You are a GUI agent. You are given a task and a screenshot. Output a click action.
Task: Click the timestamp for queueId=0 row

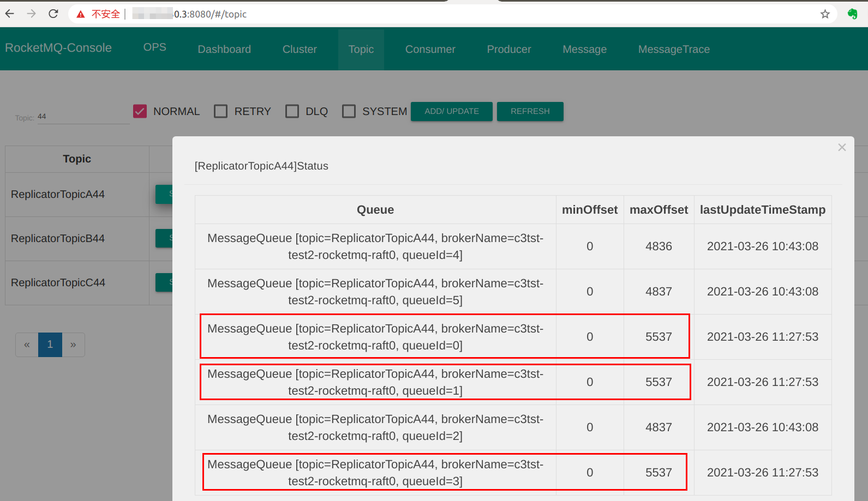tap(763, 337)
